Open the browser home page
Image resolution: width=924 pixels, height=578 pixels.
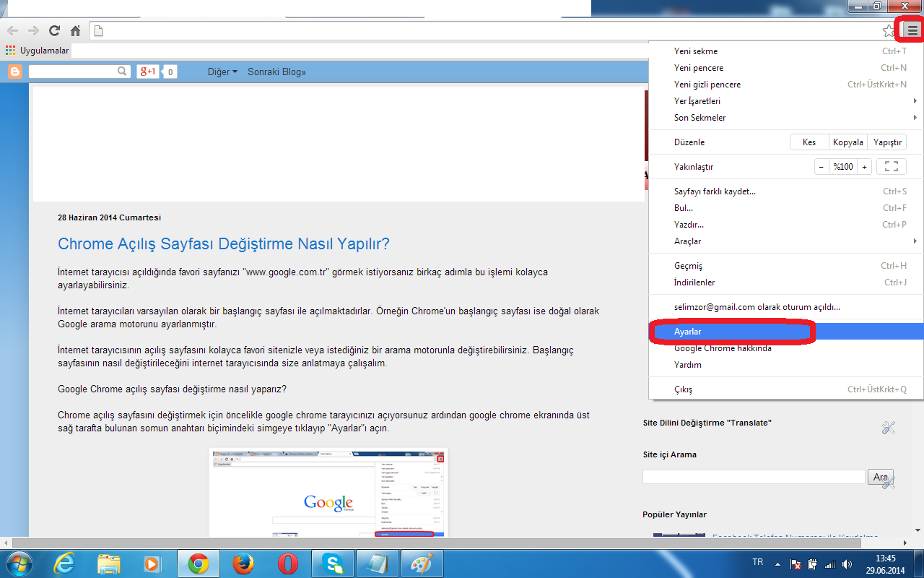(x=74, y=30)
